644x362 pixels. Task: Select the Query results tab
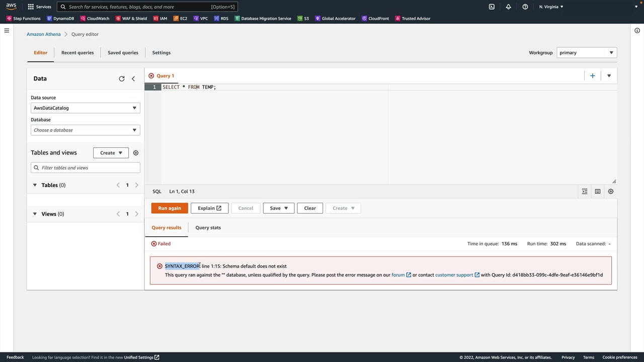(167, 228)
